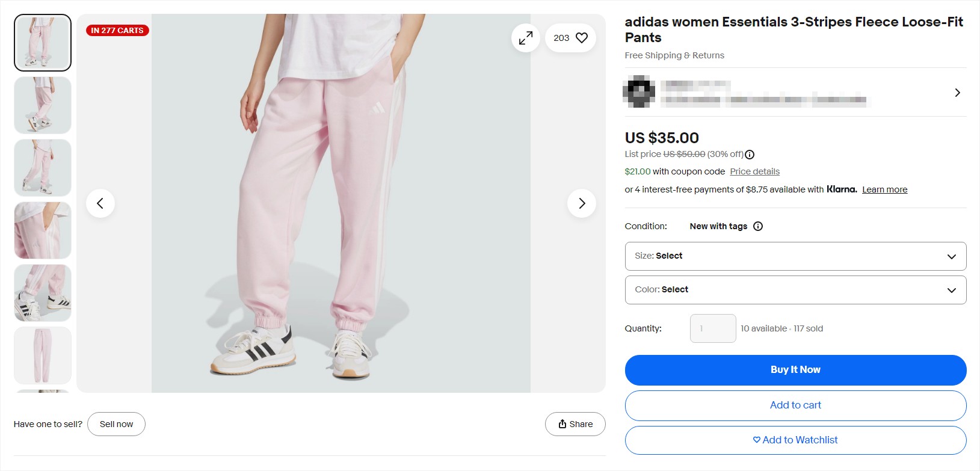Image resolution: width=980 pixels, height=471 pixels.
Task: Open the 'New with tags' condition info icon
Action: [x=757, y=226]
